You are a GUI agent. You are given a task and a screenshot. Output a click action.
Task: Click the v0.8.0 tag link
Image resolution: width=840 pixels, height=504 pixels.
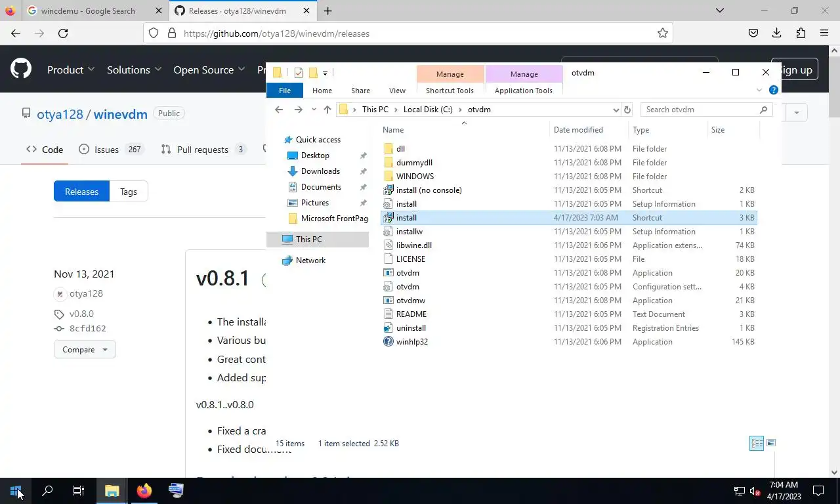(x=81, y=314)
